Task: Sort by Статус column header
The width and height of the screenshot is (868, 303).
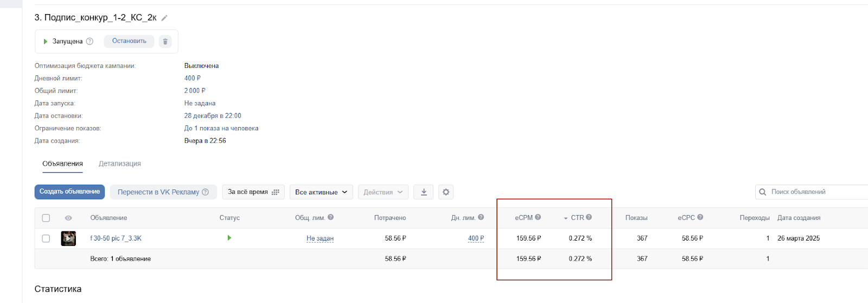Action: [x=229, y=218]
